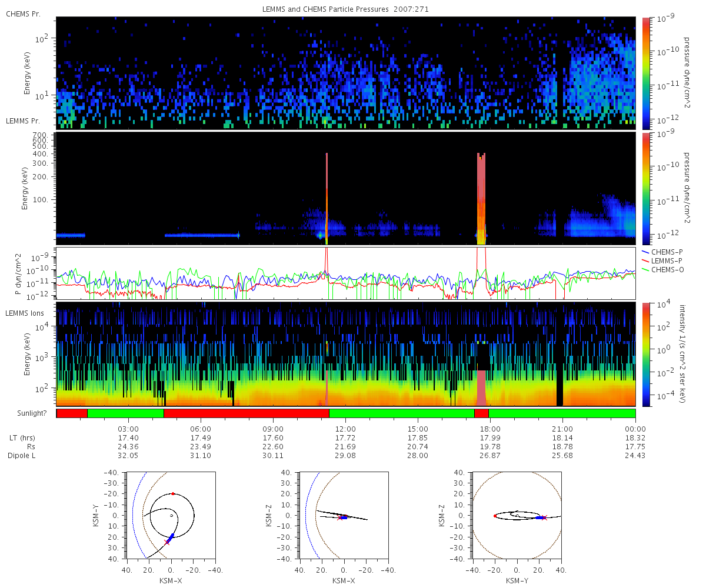Click the long red Sunlight segment from 04:30 to 11:15
This screenshot has width=706, height=588.
click(x=247, y=413)
